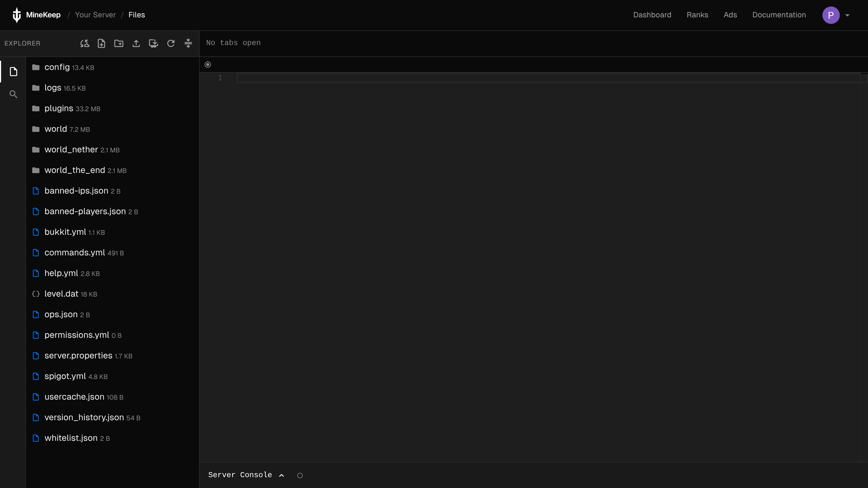Select the files view sidebar icon
Image resolution: width=868 pixels, height=488 pixels.
point(13,72)
